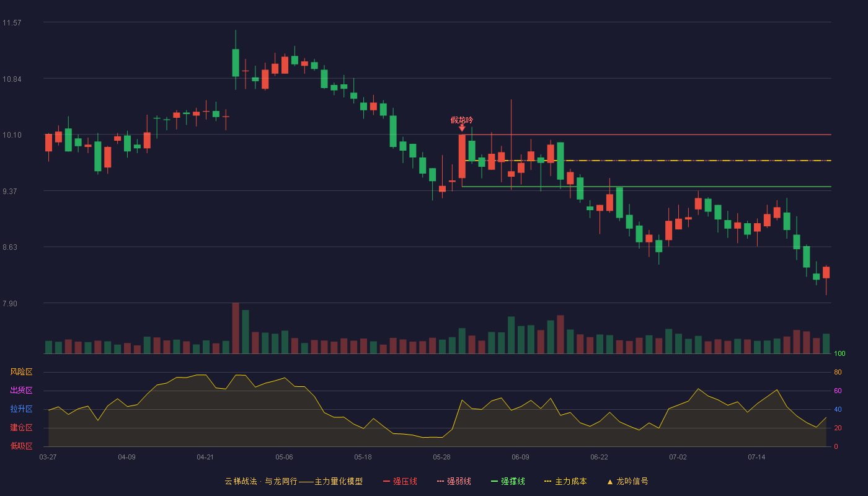Click the 03-27 date axis label
This screenshot has width=868, height=496.
[48, 457]
